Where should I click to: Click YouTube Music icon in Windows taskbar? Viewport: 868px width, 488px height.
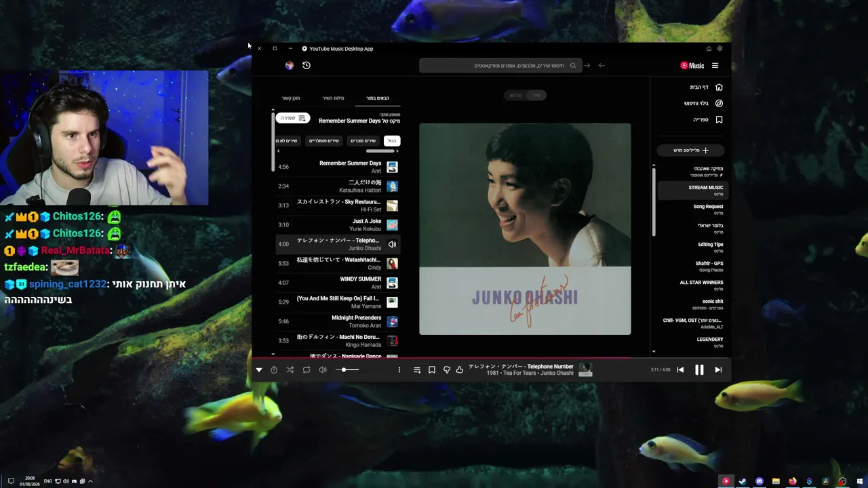click(x=726, y=481)
